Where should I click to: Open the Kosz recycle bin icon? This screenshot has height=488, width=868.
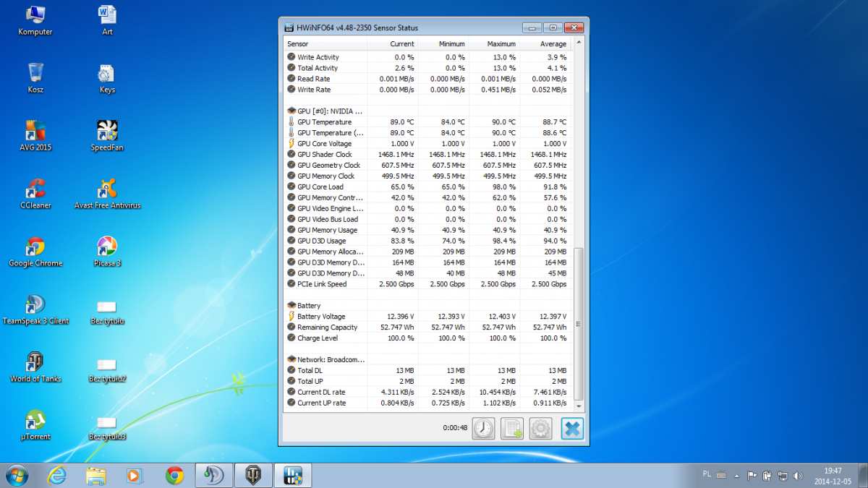35,78
